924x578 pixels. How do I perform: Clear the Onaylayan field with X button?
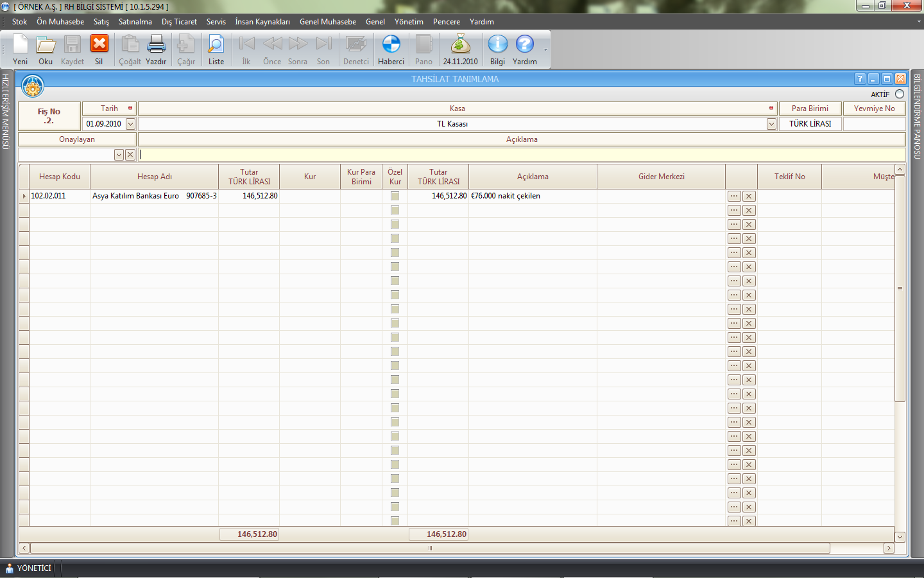[x=130, y=155]
